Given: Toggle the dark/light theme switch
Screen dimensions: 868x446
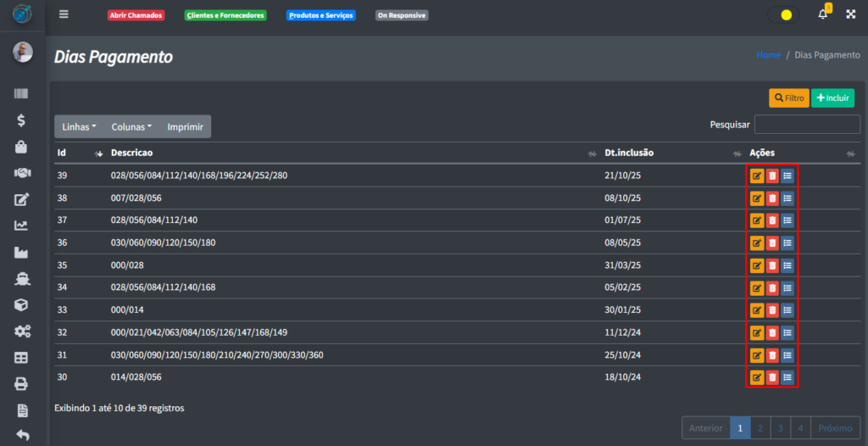Looking at the screenshot, I should tap(784, 14).
